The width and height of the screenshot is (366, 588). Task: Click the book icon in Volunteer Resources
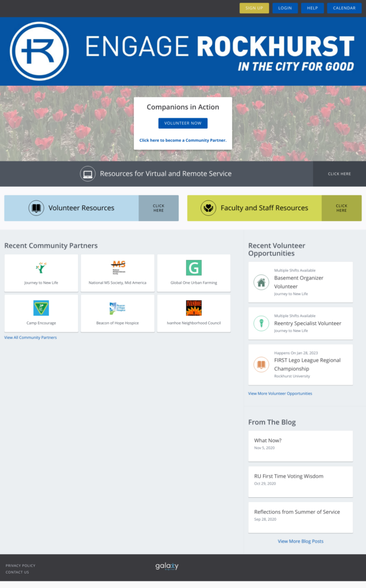(36, 208)
